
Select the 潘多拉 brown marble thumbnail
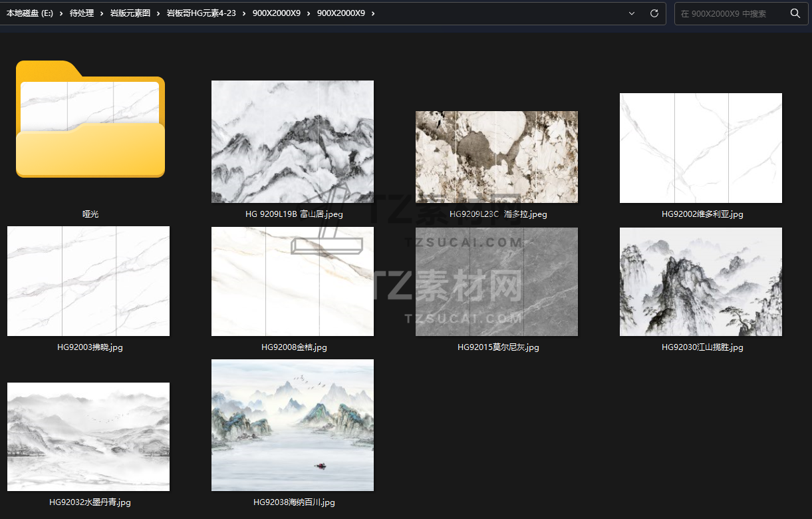pyautogui.click(x=496, y=156)
